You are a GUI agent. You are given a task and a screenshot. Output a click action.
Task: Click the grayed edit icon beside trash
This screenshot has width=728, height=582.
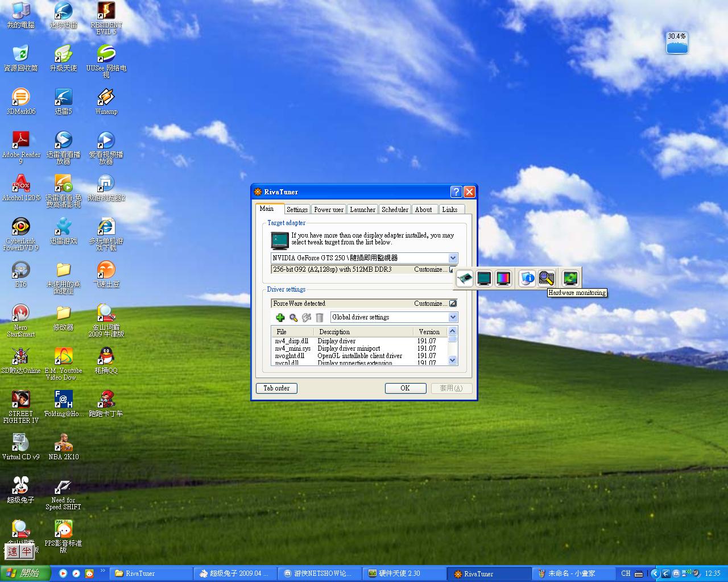coord(307,318)
